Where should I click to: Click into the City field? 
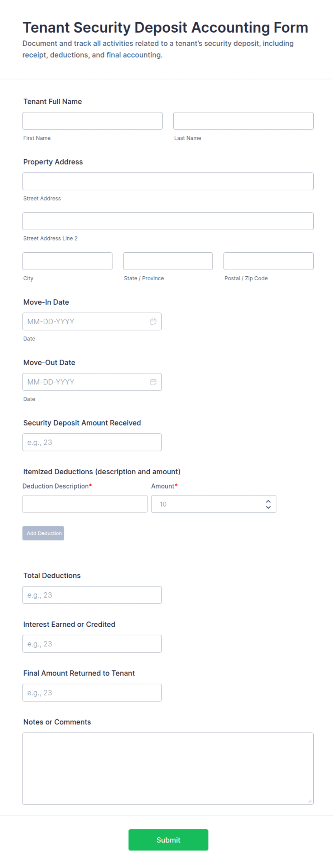[67, 261]
